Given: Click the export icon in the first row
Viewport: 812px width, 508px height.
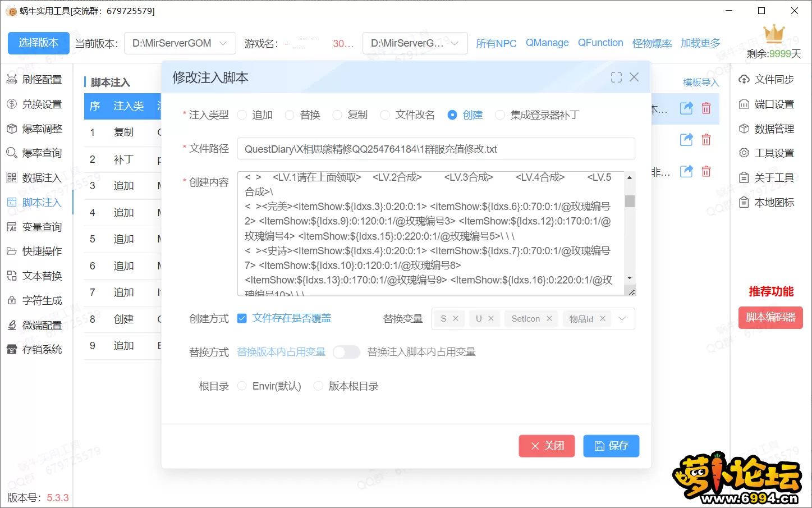Looking at the screenshot, I should coord(686,108).
